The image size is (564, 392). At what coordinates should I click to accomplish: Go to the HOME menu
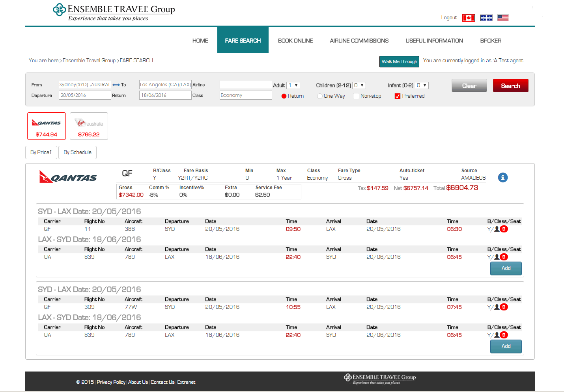click(x=200, y=41)
